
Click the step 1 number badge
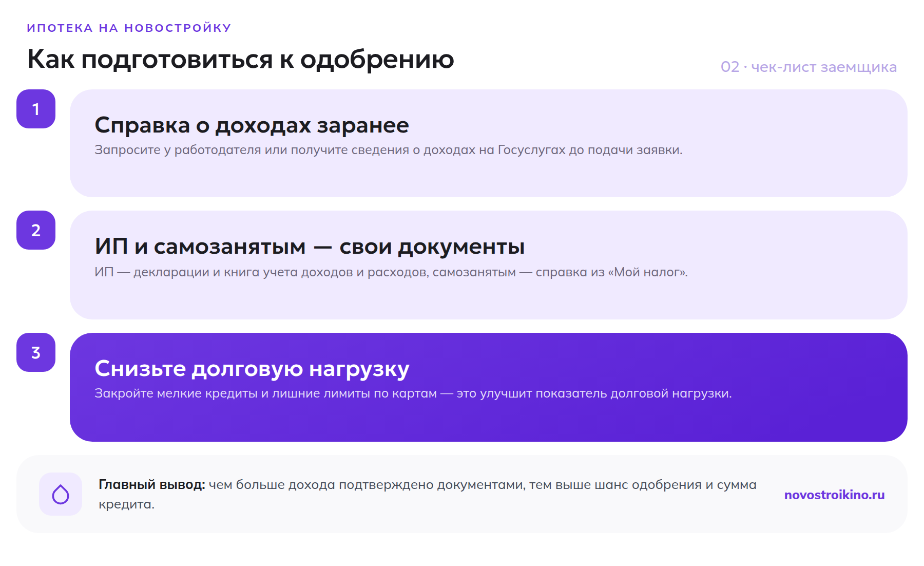click(x=36, y=109)
